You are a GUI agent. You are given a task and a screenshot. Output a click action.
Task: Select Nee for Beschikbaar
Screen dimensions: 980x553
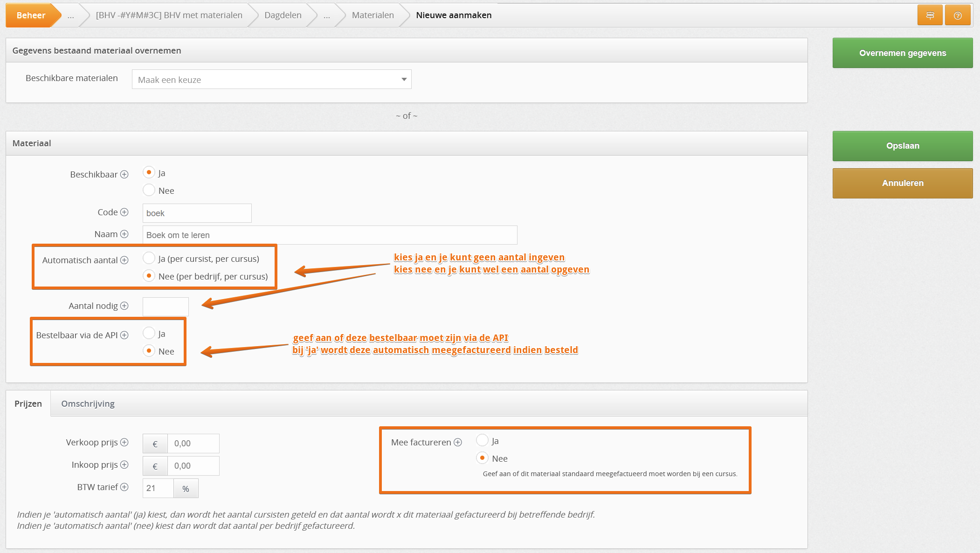coord(149,190)
